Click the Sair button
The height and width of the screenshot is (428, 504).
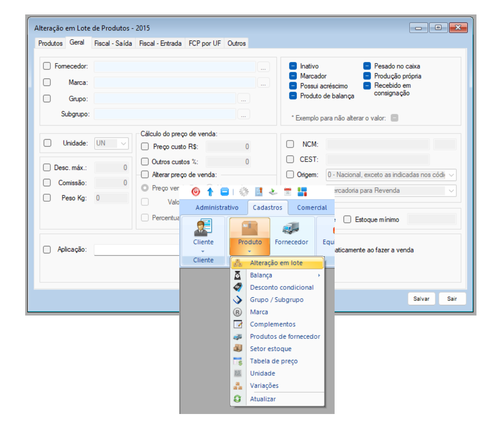coord(452,299)
